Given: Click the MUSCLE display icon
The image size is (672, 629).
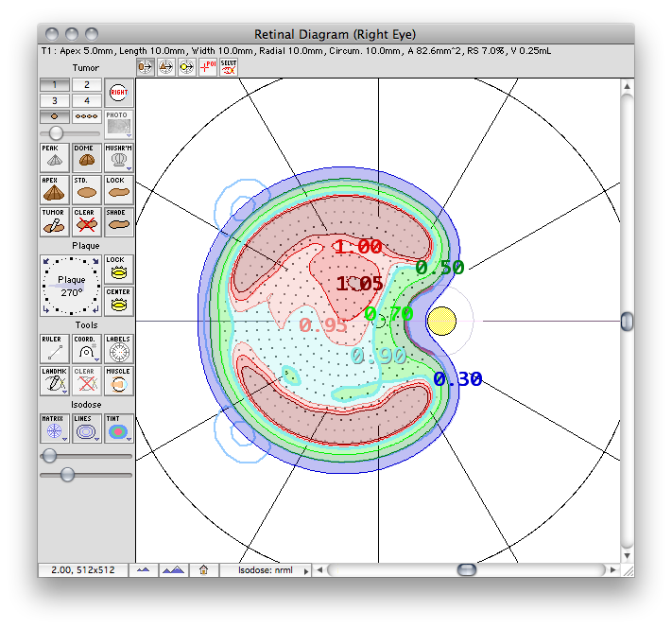Looking at the screenshot, I should point(119,380).
